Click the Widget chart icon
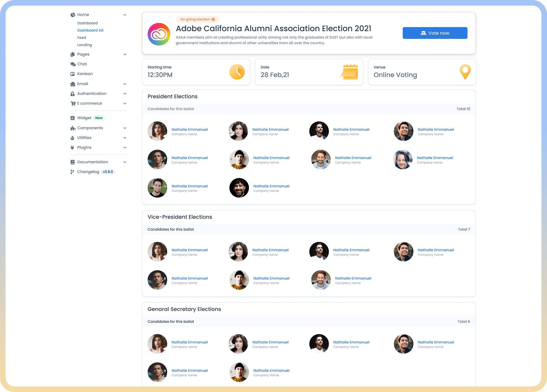The height and width of the screenshot is (392, 547). (x=72, y=118)
